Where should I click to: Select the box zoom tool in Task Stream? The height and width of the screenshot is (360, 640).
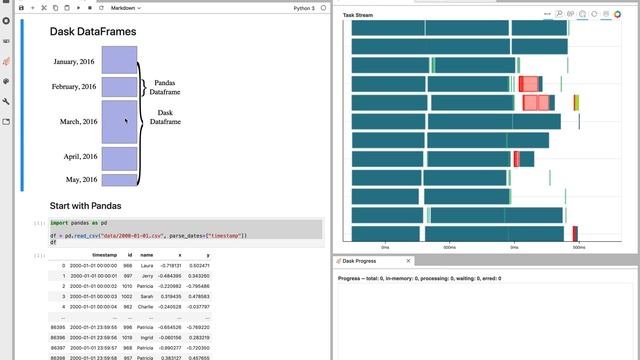(x=559, y=14)
